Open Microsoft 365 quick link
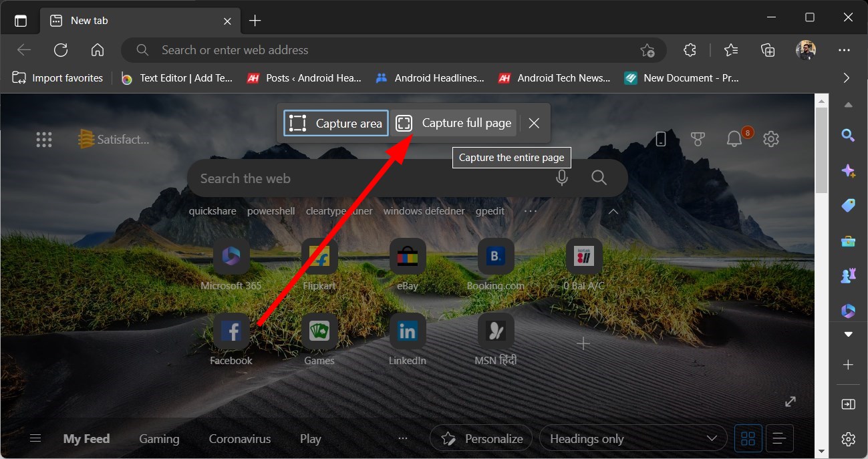 (x=231, y=265)
